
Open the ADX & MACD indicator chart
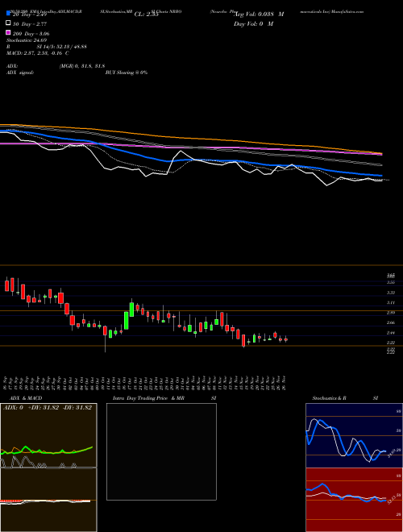(48, 468)
